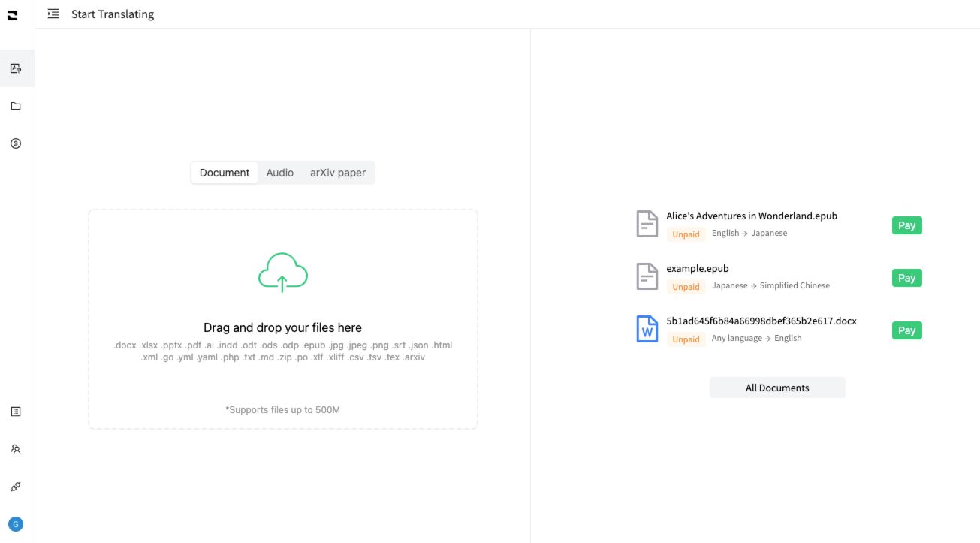Open the Alice's Adventures in Wonderland.epub entry
980x543 pixels.
point(751,216)
